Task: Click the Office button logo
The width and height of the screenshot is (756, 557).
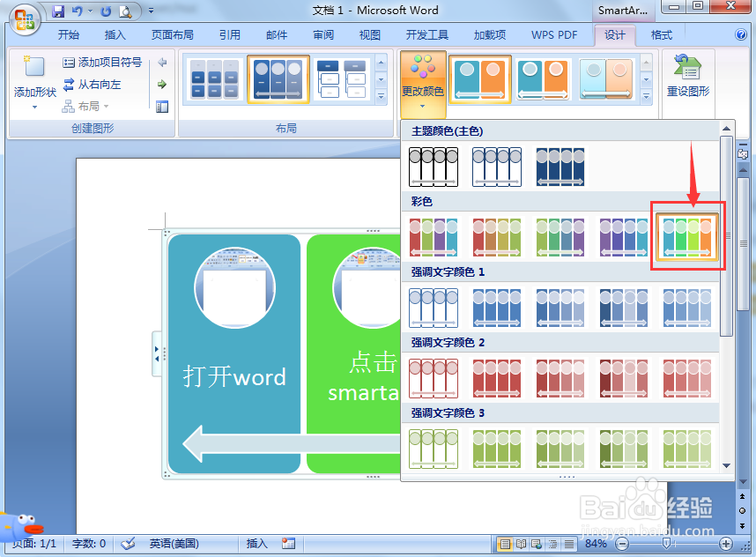Action: 24,19
